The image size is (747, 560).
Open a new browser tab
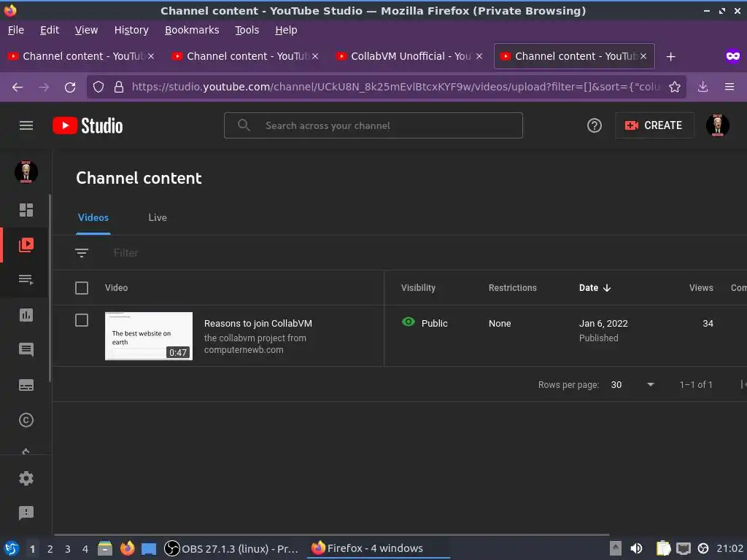click(x=671, y=57)
